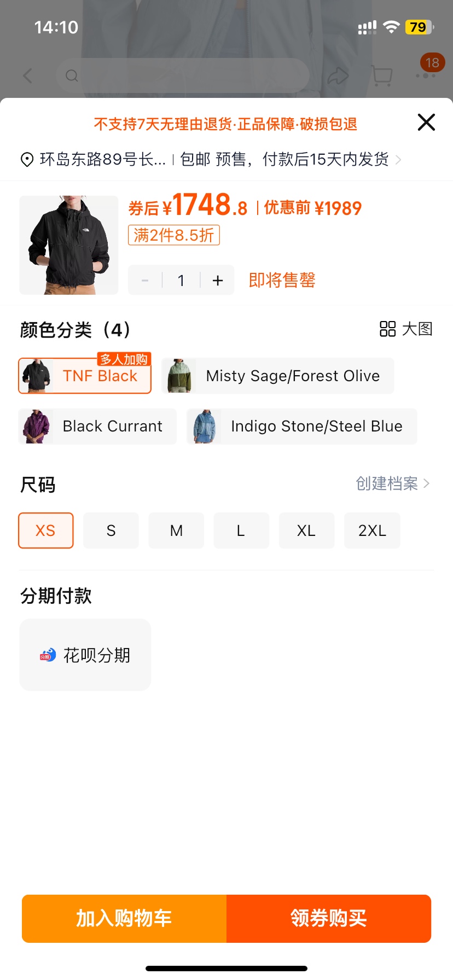The width and height of the screenshot is (453, 980).
Task: Open 创建档案 size profile link
Action: [392, 483]
